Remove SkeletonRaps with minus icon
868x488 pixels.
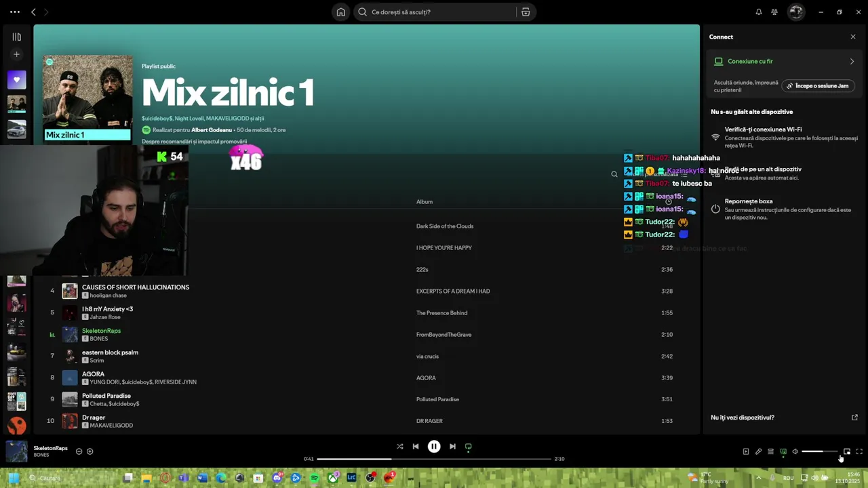point(79,451)
